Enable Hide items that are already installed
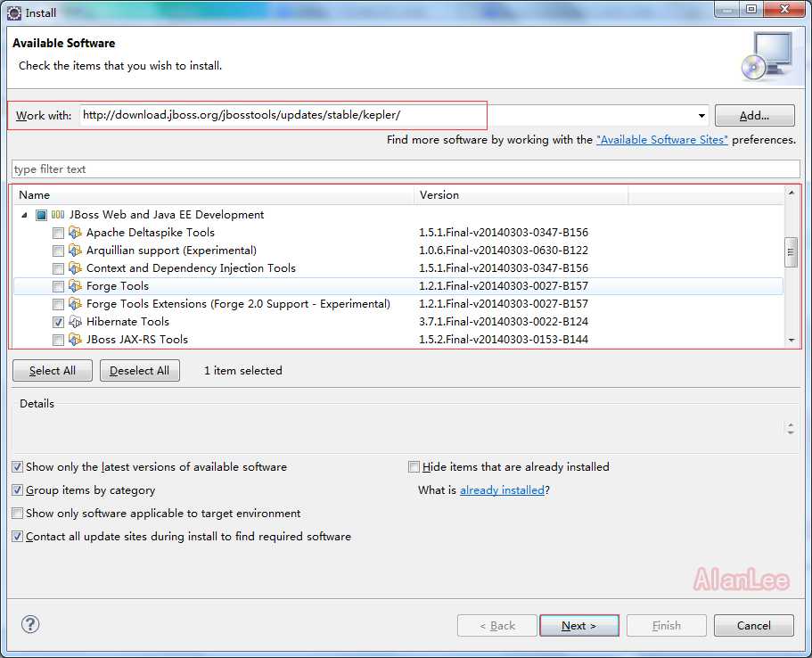 click(414, 467)
